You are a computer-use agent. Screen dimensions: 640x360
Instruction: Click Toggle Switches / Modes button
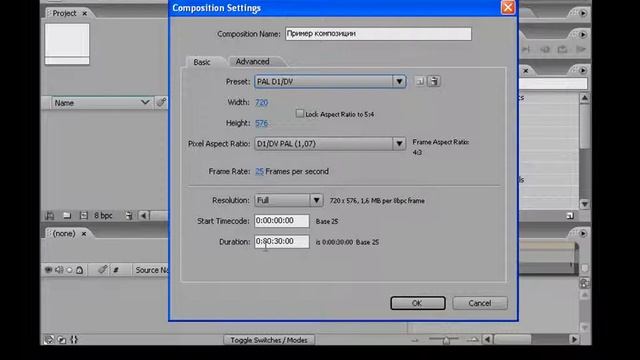(x=269, y=340)
